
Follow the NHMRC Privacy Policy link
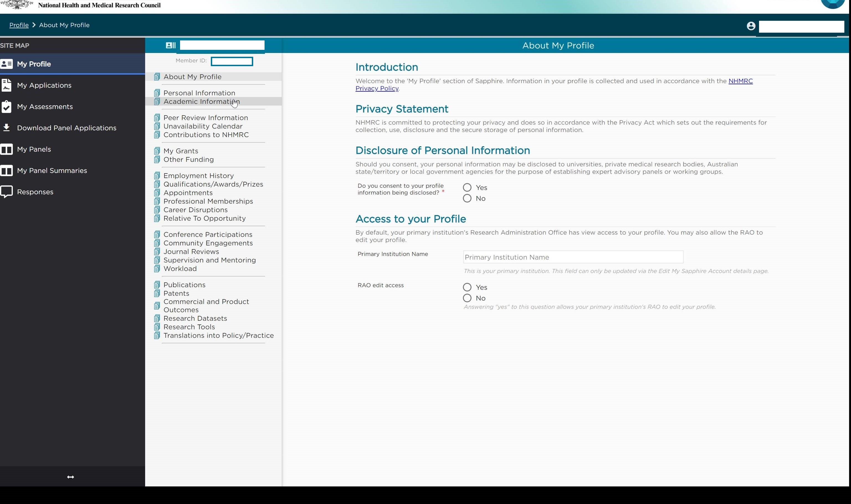click(x=740, y=81)
